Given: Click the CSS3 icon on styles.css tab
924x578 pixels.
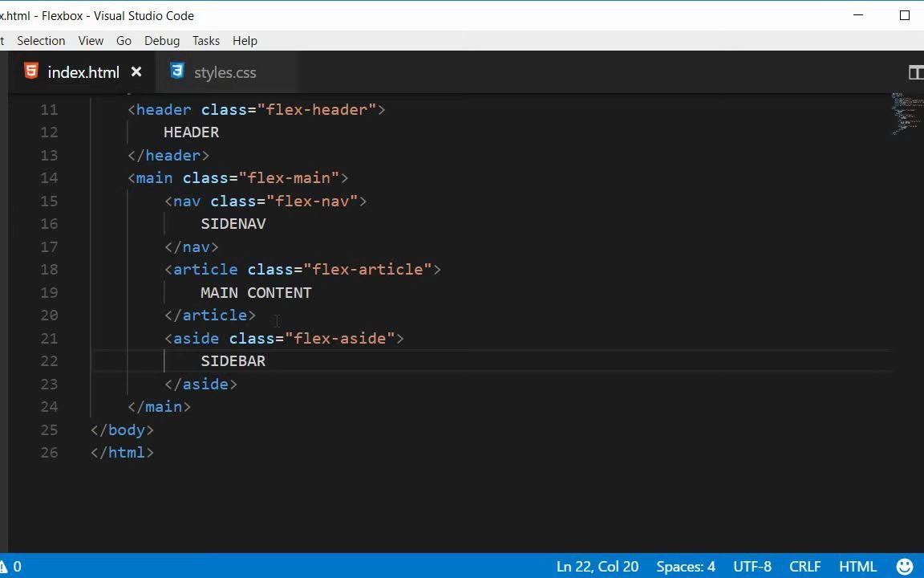Looking at the screenshot, I should [176, 71].
